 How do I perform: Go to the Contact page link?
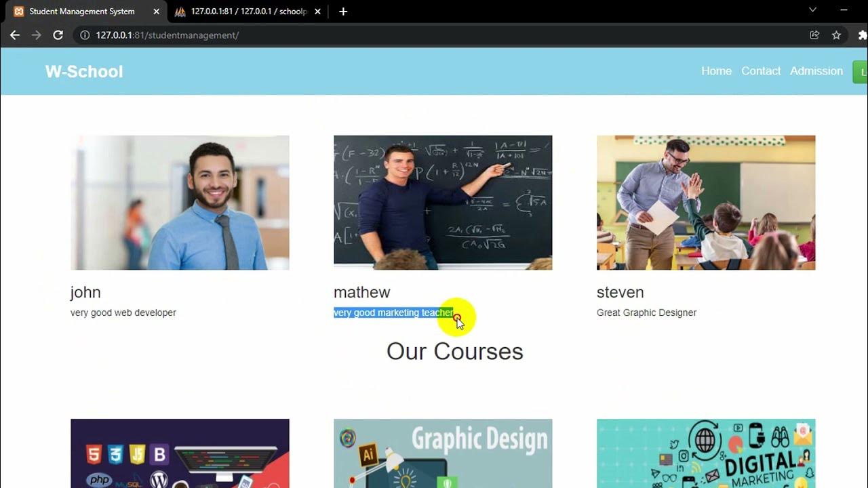761,71
